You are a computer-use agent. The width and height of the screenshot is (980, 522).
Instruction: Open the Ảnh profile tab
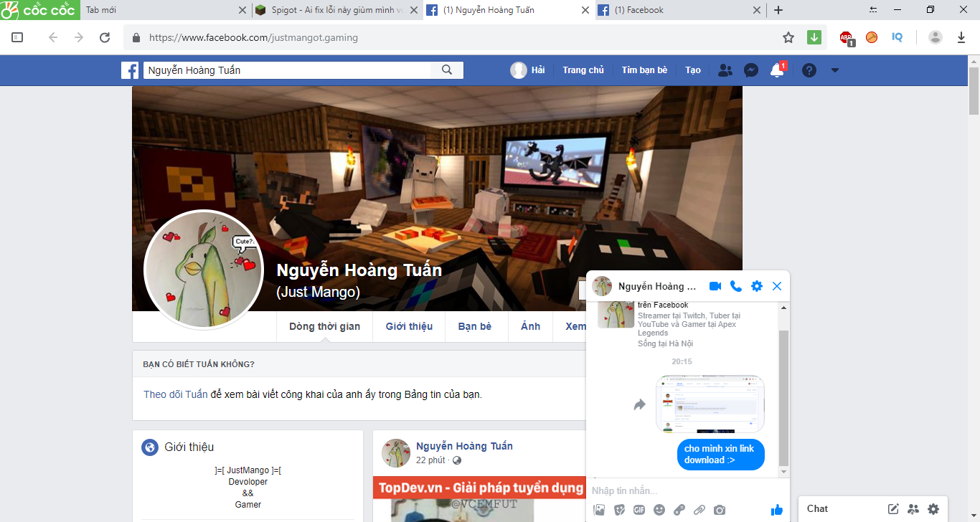pyautogui.click(x=530, y=326)
